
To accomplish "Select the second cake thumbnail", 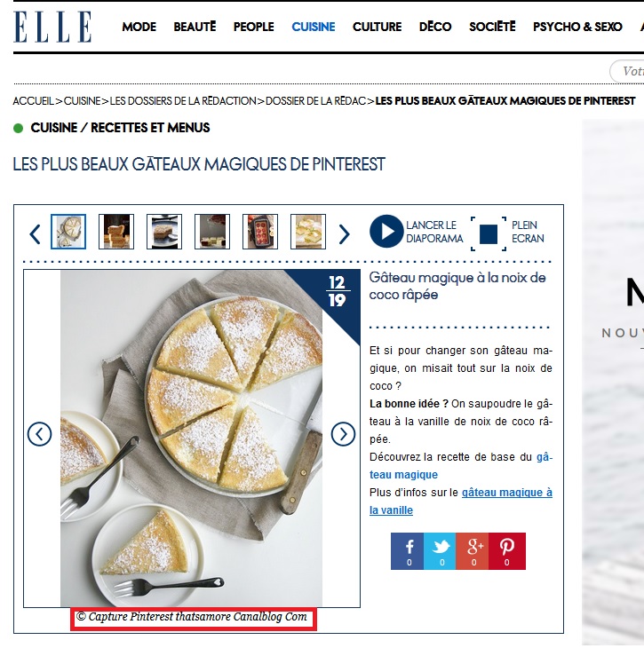I will point(116,232).
